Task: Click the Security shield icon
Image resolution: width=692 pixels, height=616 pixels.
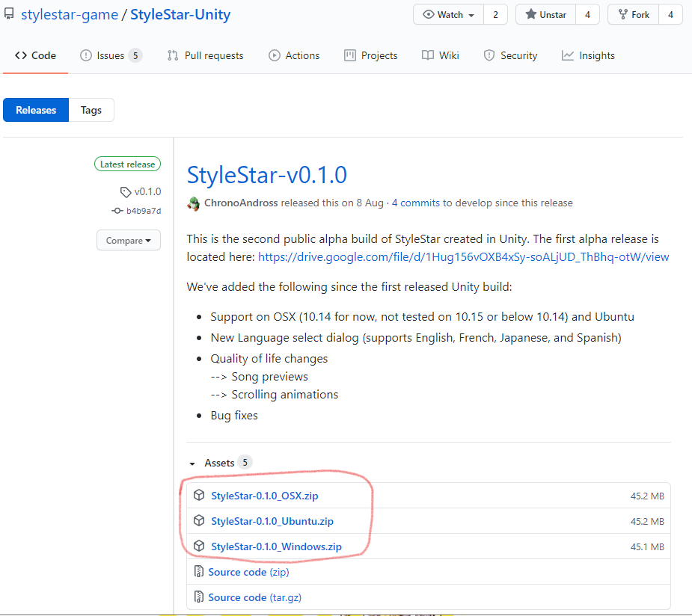Action: click(489, 55)
